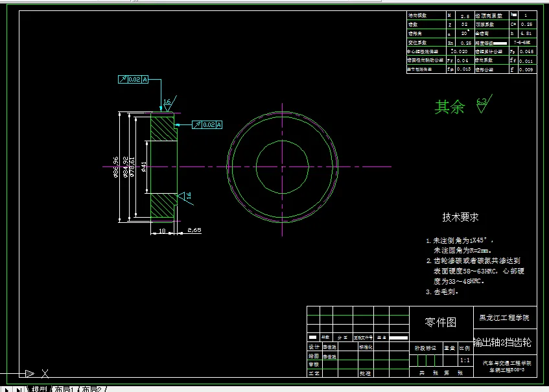
Task: Select Fp value 0.045
Action: coord(526,51)
